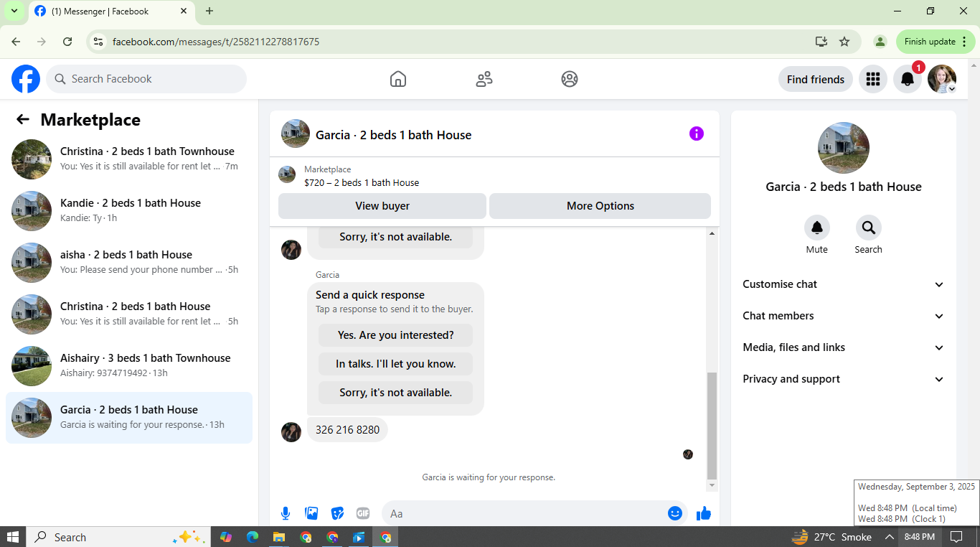Click the 326 216 8280 message bubble
The width and height of the screenshot is (980, 547).
pyautogui.click(x=348, y=430)
